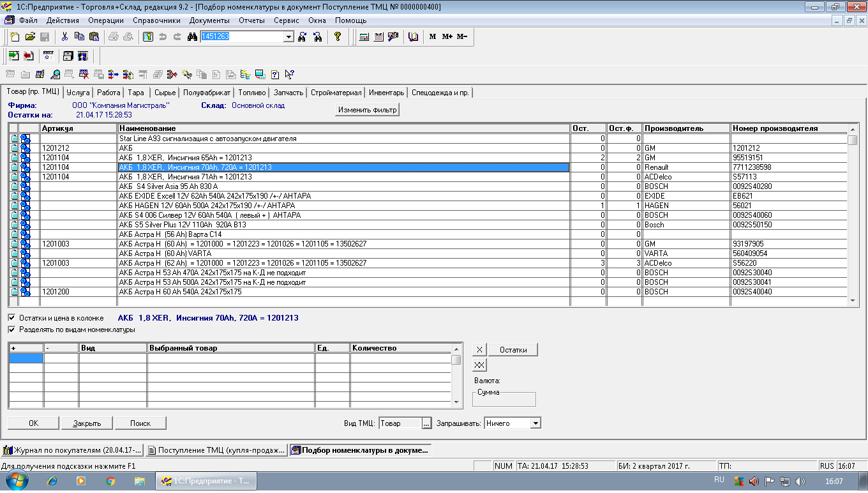Switch to the 'Запчасть' tab
Image resolution: width=868 pixels, height=493 pixels.
288,93
